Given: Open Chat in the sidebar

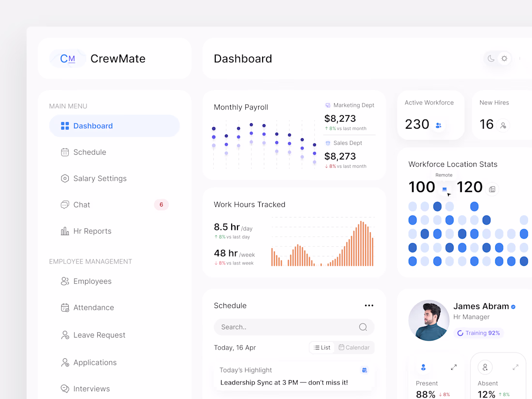Looking at the screenshot, I should click(114, 205).
